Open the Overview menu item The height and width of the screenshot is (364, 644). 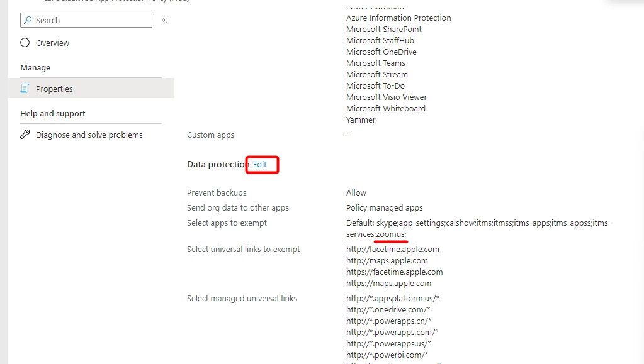point(53,43)
